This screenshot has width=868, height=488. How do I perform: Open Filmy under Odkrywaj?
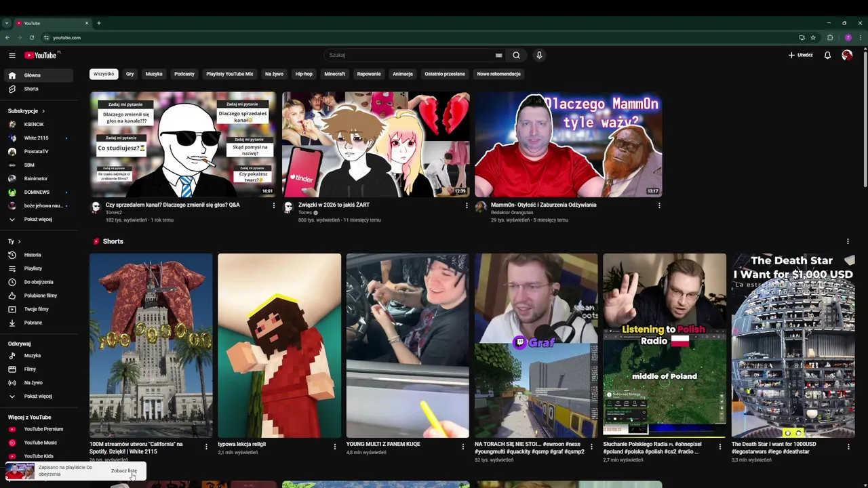tap(38, 369)
